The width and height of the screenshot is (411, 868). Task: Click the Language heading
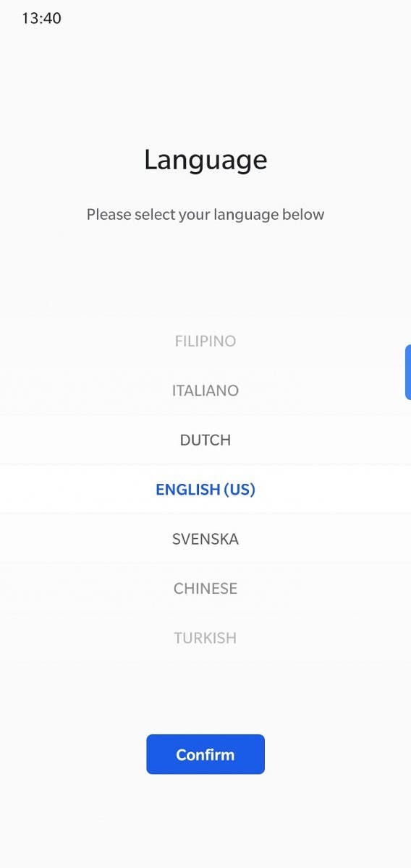[205, 160]
